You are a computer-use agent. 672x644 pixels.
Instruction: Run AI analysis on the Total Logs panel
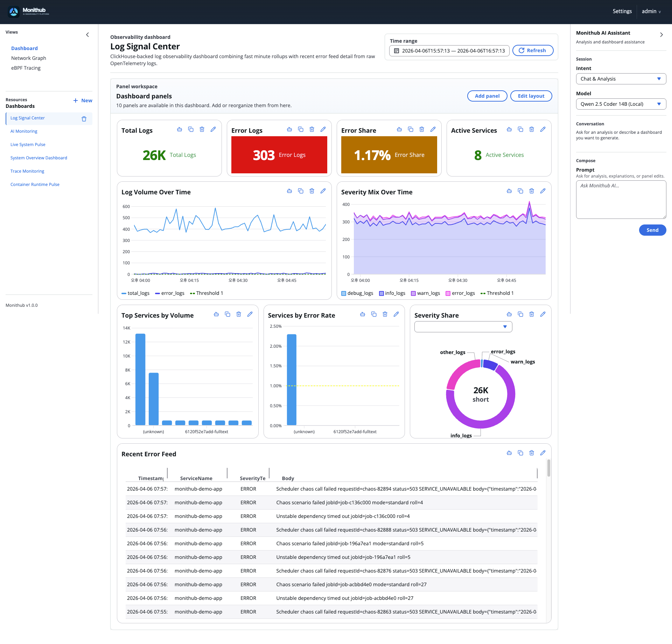coord(180,129)
